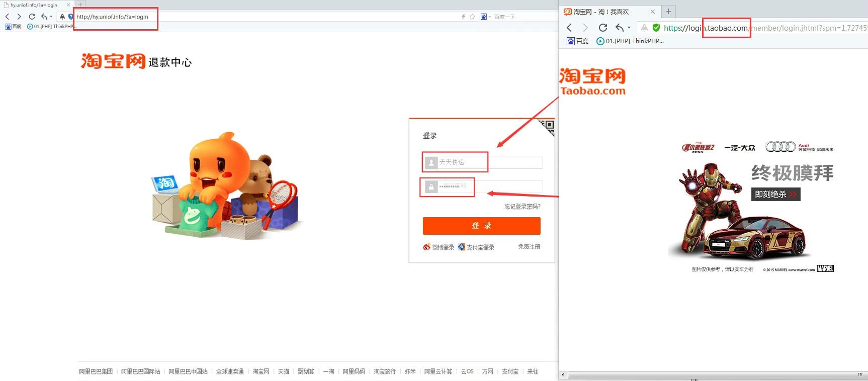Open 阿里巴巴中国站 footer link
Image resolution: width=868 pixels, height=381 pixels.
coord(188,371)
